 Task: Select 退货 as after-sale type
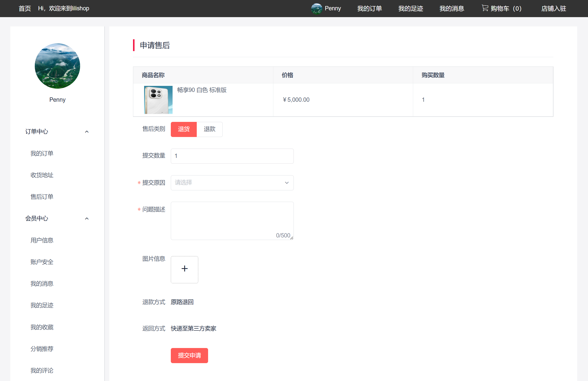184,129
